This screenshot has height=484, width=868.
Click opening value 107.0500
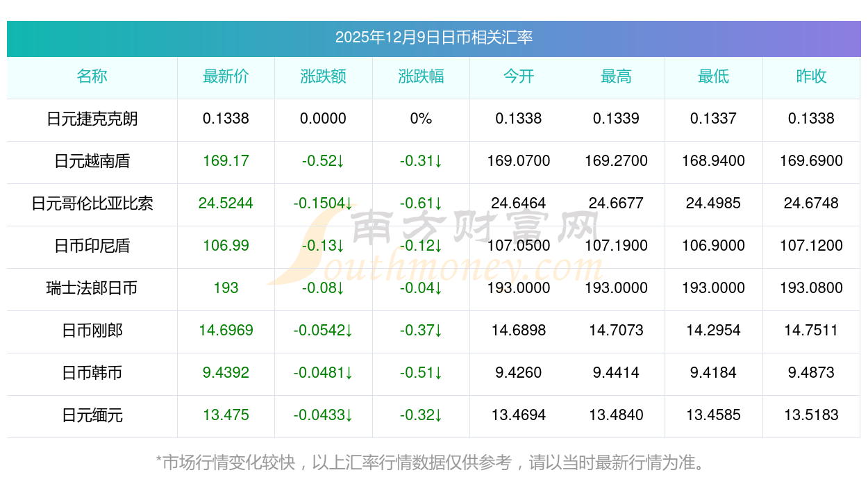tap(519, 246)
